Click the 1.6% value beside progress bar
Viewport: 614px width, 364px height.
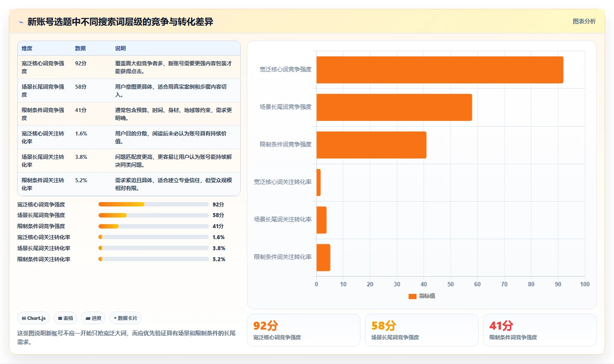pyautogui.click(x=219, y=237)
